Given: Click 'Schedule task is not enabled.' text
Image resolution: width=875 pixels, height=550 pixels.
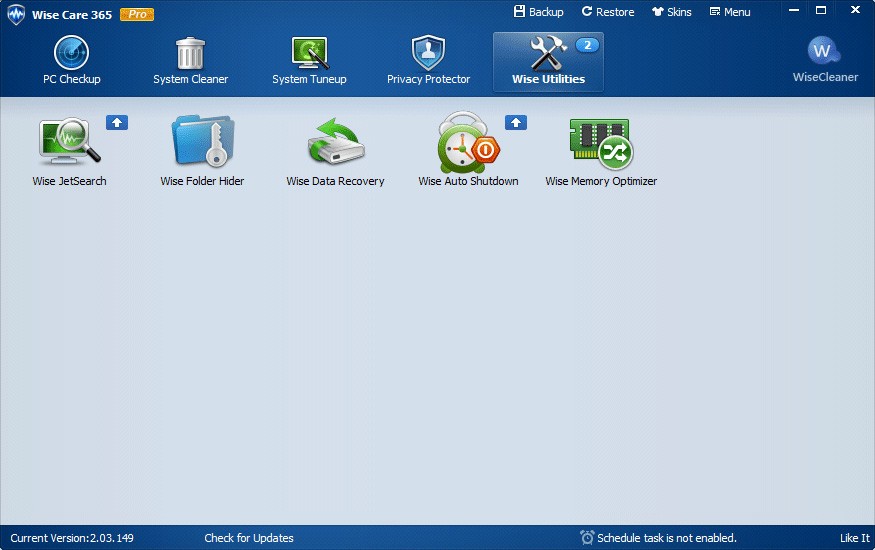Looking at the screenshot, I should (x=667, y=538).
